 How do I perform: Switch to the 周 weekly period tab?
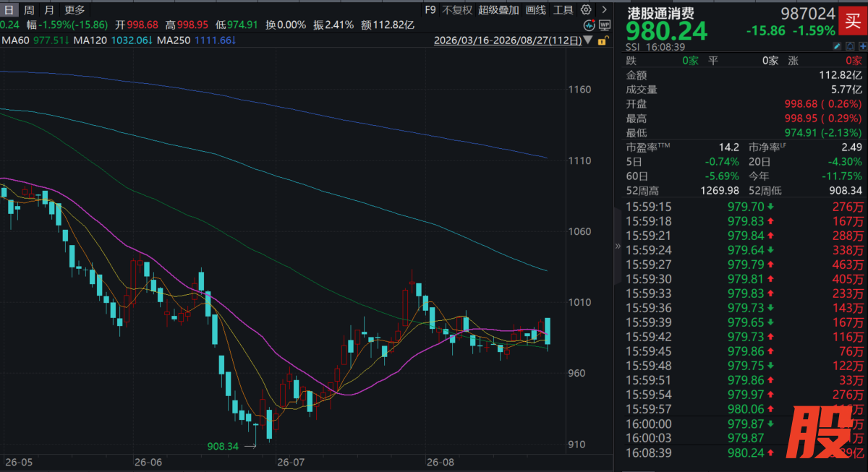point(28,10)
